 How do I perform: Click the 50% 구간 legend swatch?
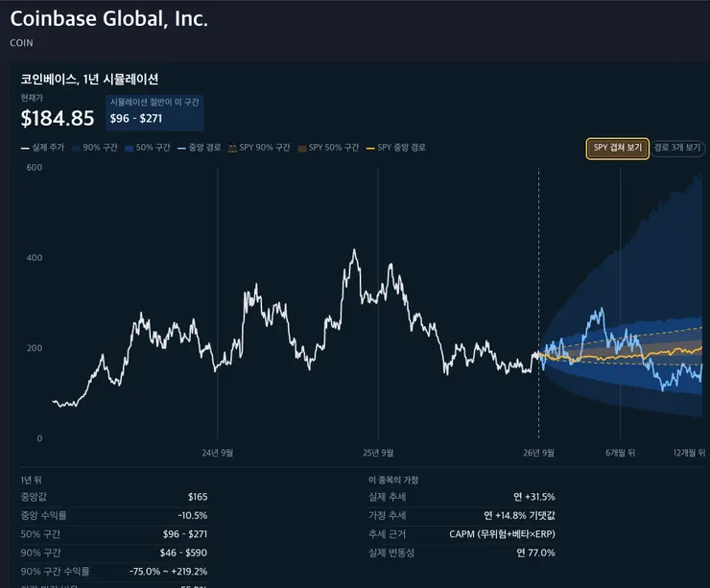point(130,148)
